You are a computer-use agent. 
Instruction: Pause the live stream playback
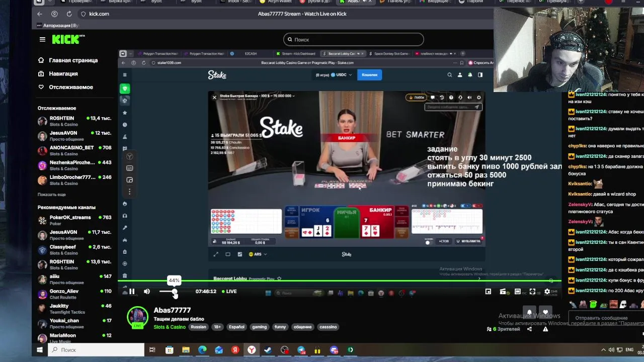click(x=132, y=292)
